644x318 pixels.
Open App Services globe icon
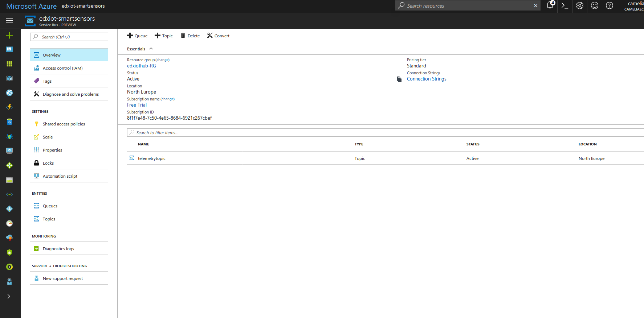(9, 93)
